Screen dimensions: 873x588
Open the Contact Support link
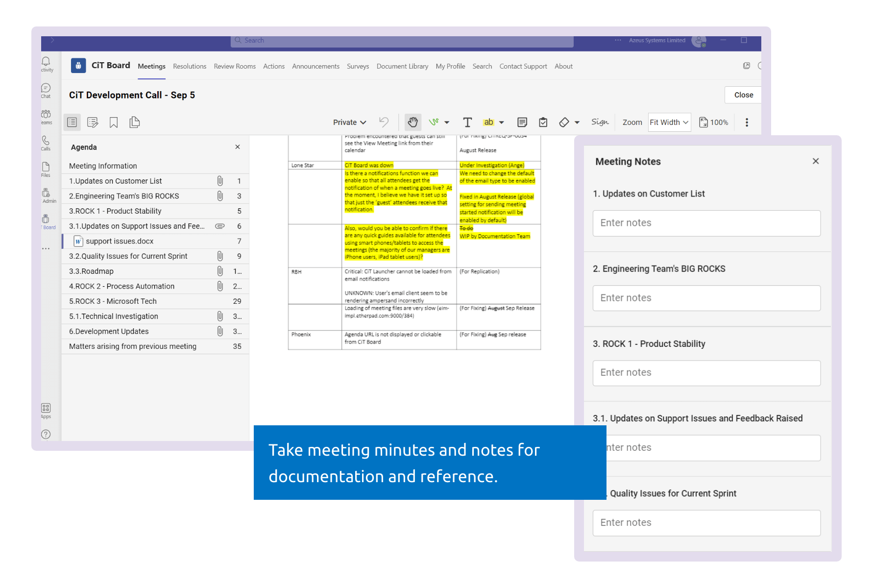tap(523, 66)
